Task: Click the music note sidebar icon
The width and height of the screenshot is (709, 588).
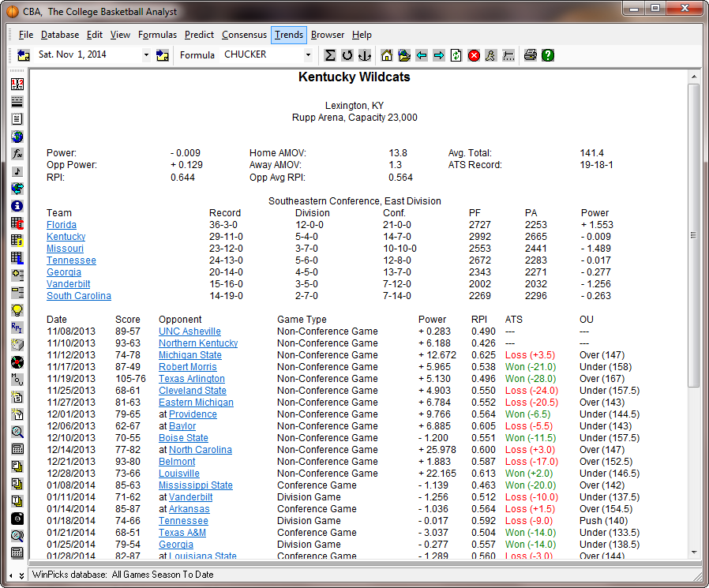Action: (17, 171)
